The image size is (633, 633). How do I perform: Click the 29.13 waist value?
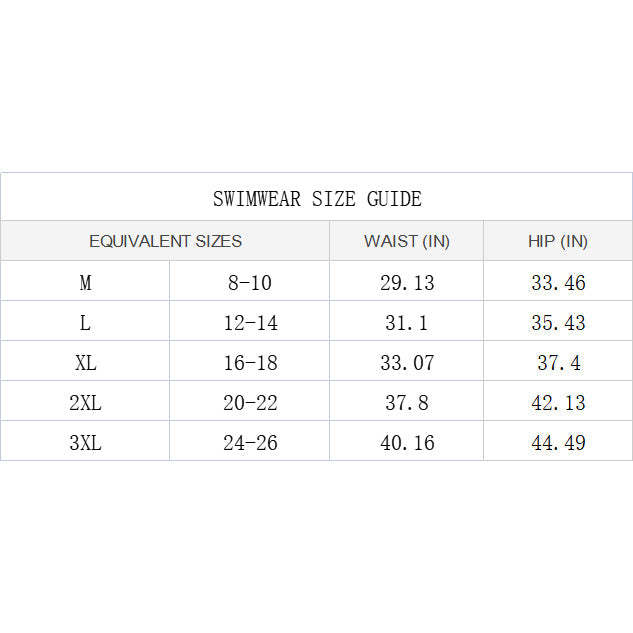[407, 283]
